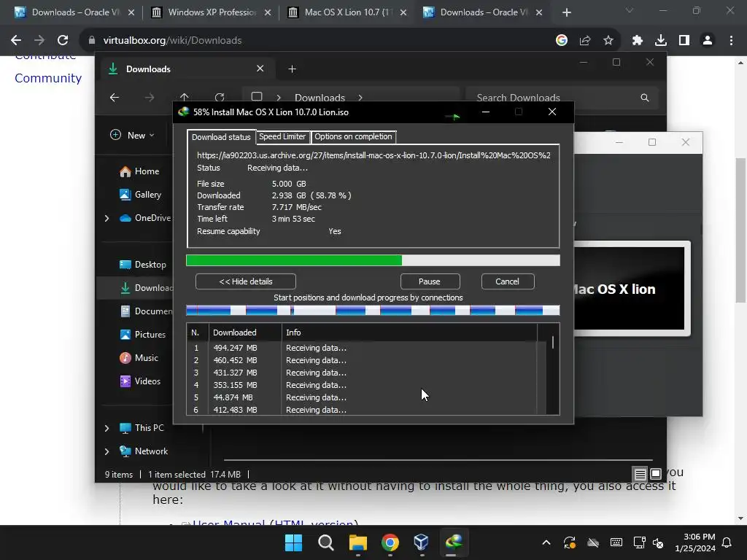Image resolution: width=747 pixels, height=560 pixels.
Task: Click the Chrome address bar URL
Action: pyautogui.click(x=172, y=41)
